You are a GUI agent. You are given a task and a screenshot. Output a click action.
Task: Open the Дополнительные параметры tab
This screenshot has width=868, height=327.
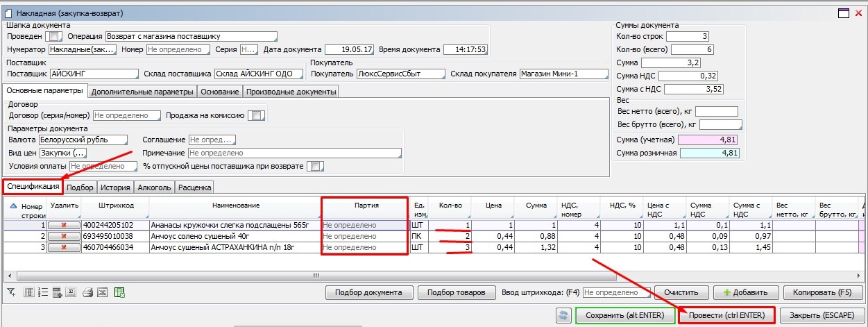pos(142,92)
